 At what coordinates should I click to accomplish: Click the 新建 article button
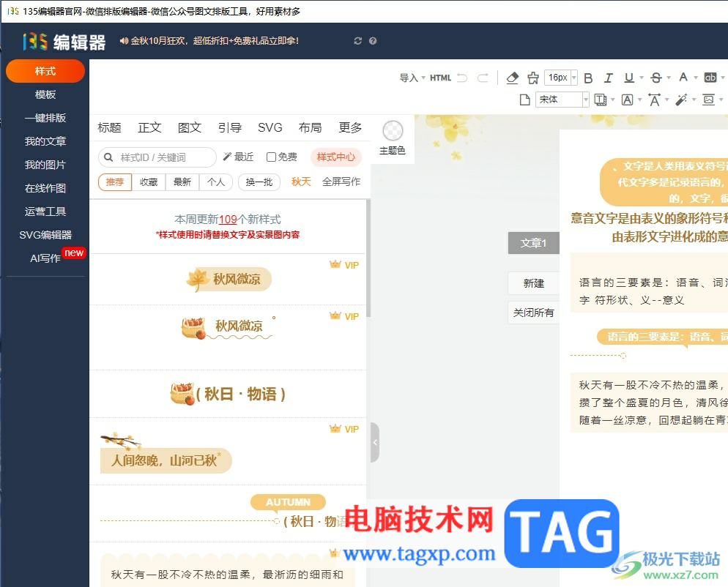(x=533, y=283)
